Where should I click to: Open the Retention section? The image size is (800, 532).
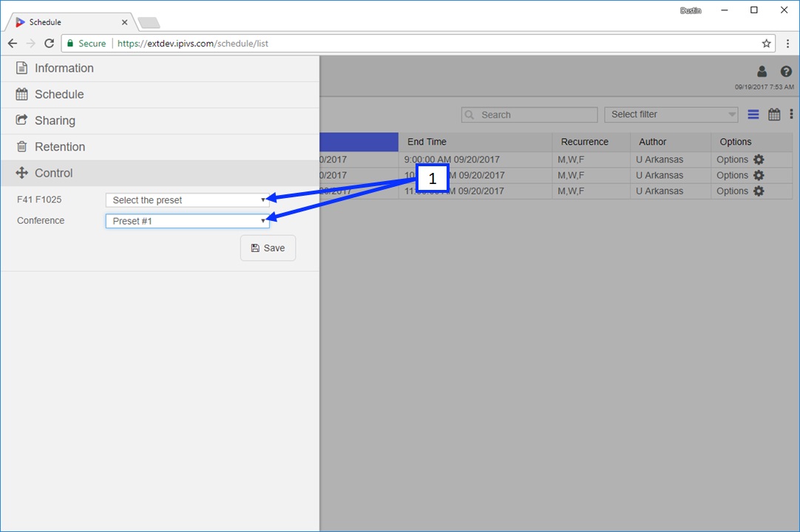click(160, 147)
